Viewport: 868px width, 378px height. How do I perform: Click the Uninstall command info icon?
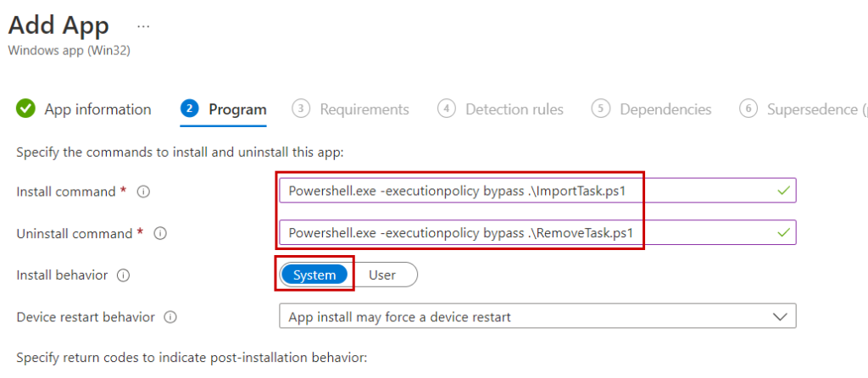point(160,233)
